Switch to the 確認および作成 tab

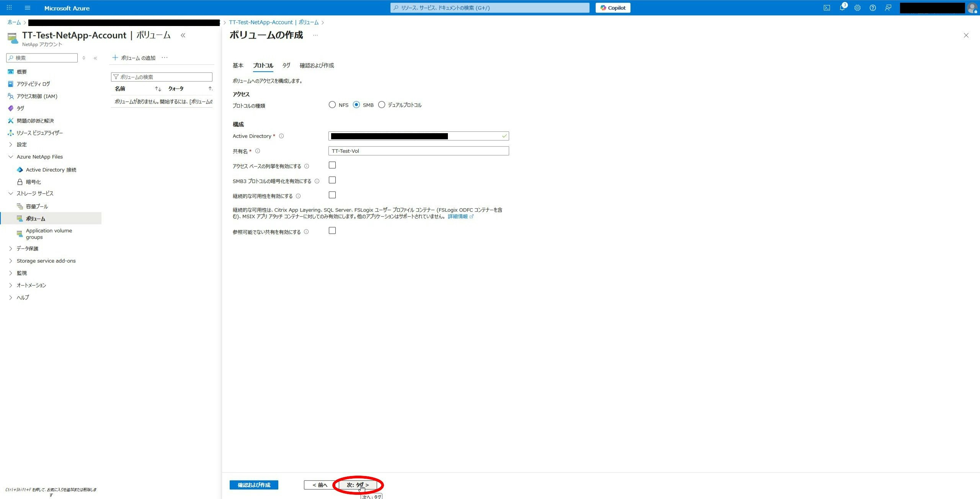pyautogui.click(x=317, y=65)
